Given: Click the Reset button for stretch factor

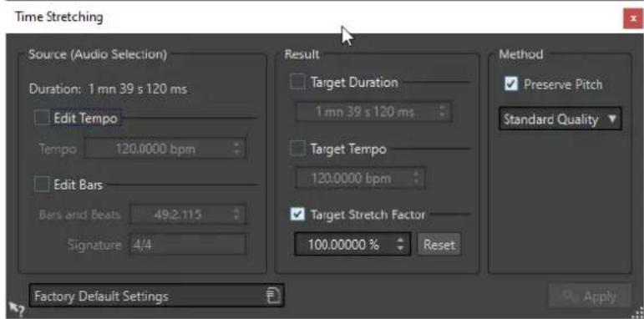Looking at the screenshot, I should coord(439,245).
